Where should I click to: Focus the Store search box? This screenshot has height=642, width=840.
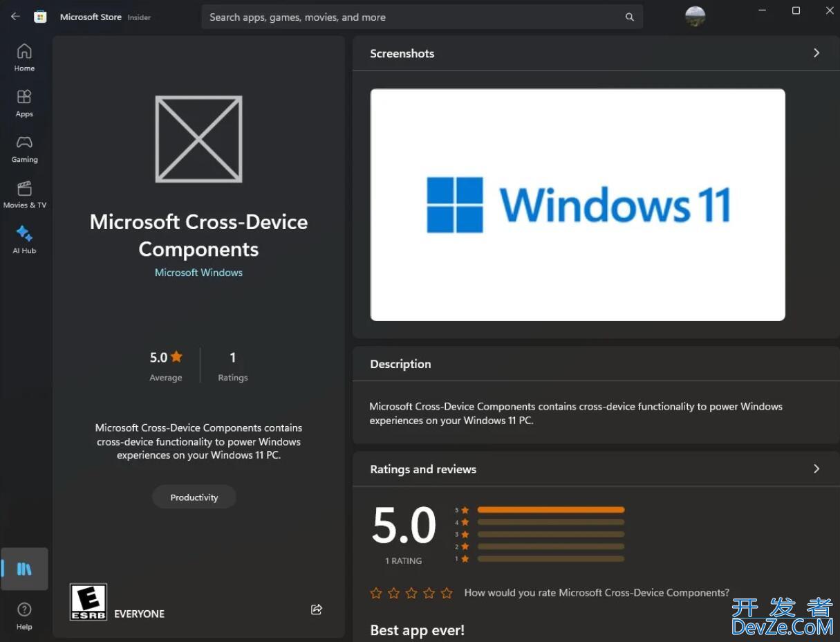tap(422, 17)
